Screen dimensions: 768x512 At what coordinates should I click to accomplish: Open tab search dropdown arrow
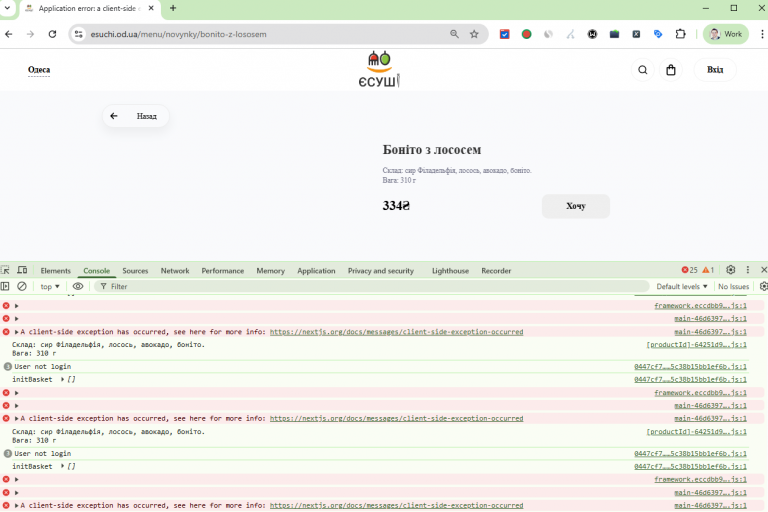pos(7,8)
